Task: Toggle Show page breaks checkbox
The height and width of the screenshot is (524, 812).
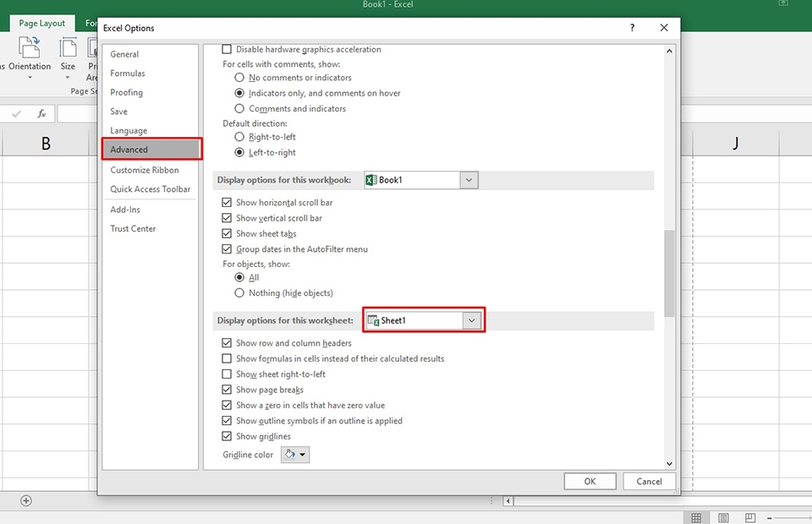Action: pos(227,390)
